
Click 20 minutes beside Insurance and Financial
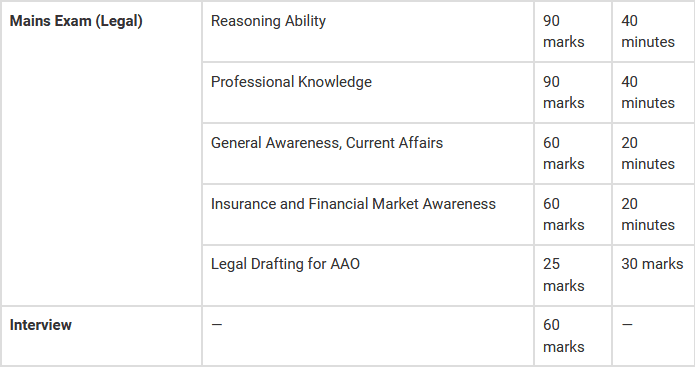coord(648,214)
